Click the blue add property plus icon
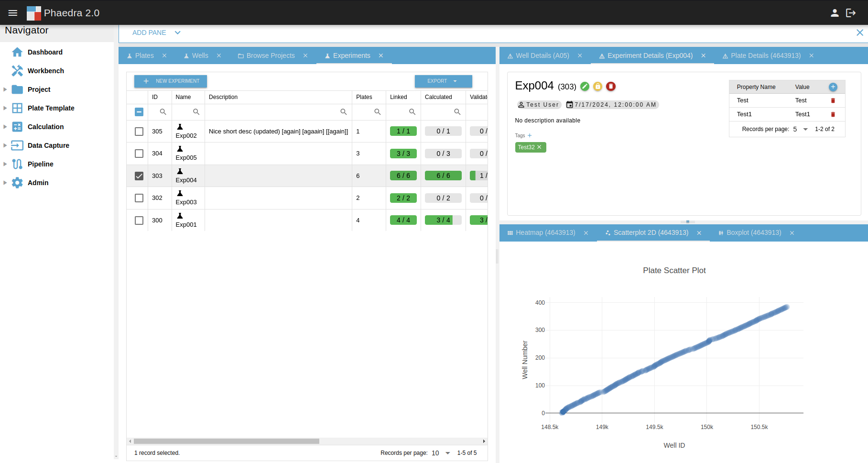 click(x=833, y=87)
